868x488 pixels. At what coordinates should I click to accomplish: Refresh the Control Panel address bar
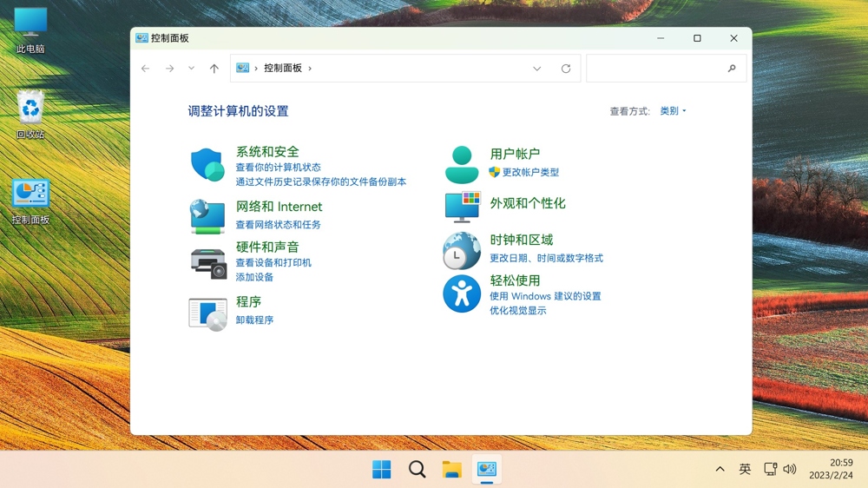point(566,69)
